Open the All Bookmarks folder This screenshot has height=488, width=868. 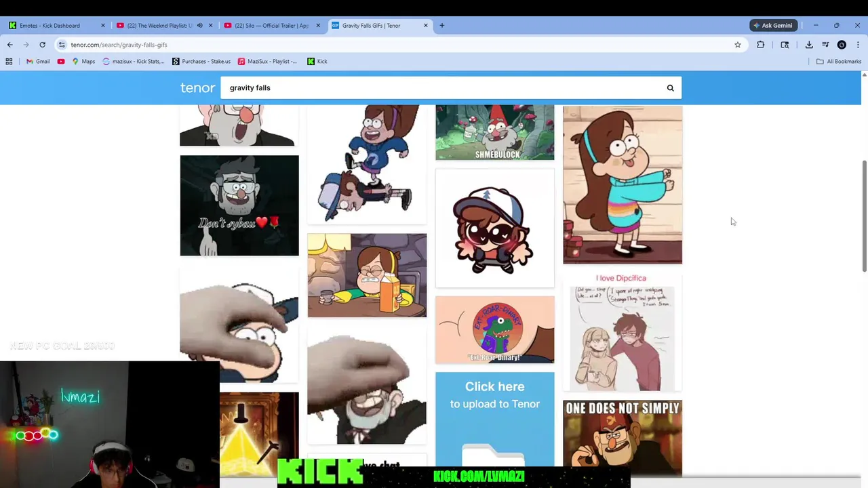click(x=839, y=61)
